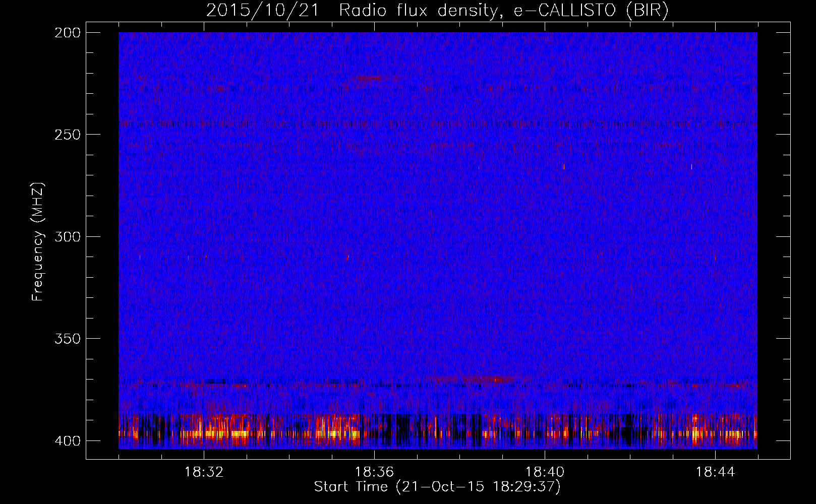
Task: Click the 'Frequency (MHZ)' axis label
Action: pyautogui.click(x=38, y=241)
